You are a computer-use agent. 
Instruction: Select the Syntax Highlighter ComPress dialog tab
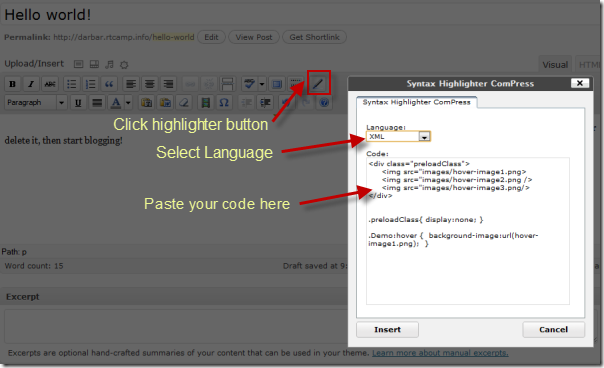click(416, 102)
